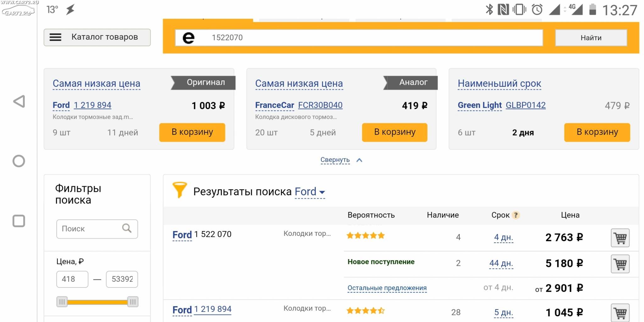Click the Колодки тормозные зад.m... description

pyautogui.click(x=93, y=117)
